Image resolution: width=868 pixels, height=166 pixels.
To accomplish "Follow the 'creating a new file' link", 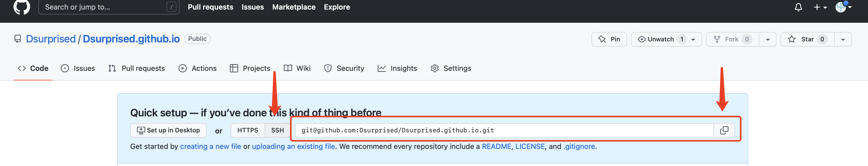I will click(x=210, y=147).
